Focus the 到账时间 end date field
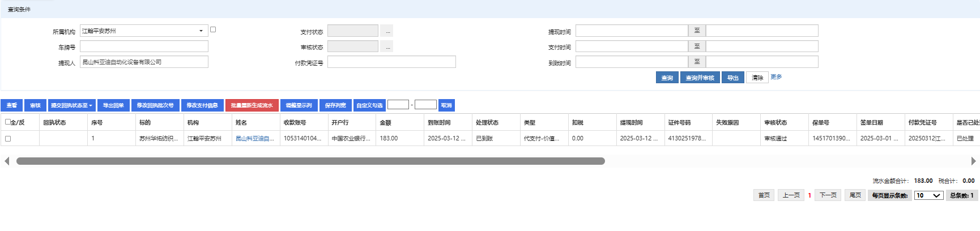980x231 pixels. click(x=762, y=62)
